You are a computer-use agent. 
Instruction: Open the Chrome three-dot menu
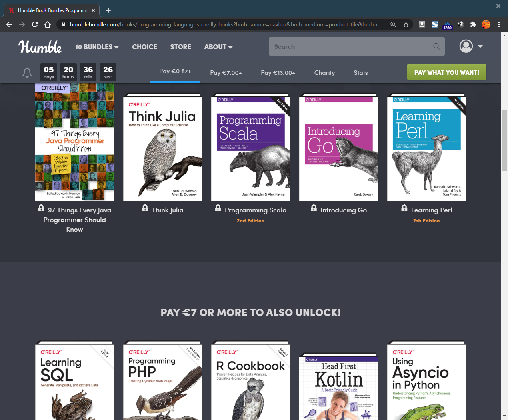pos(499,24)
